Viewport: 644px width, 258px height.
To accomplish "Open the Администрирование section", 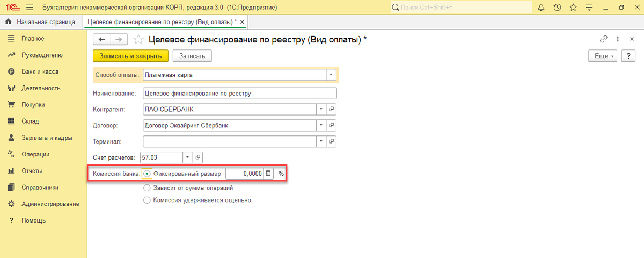I will 50,204.
